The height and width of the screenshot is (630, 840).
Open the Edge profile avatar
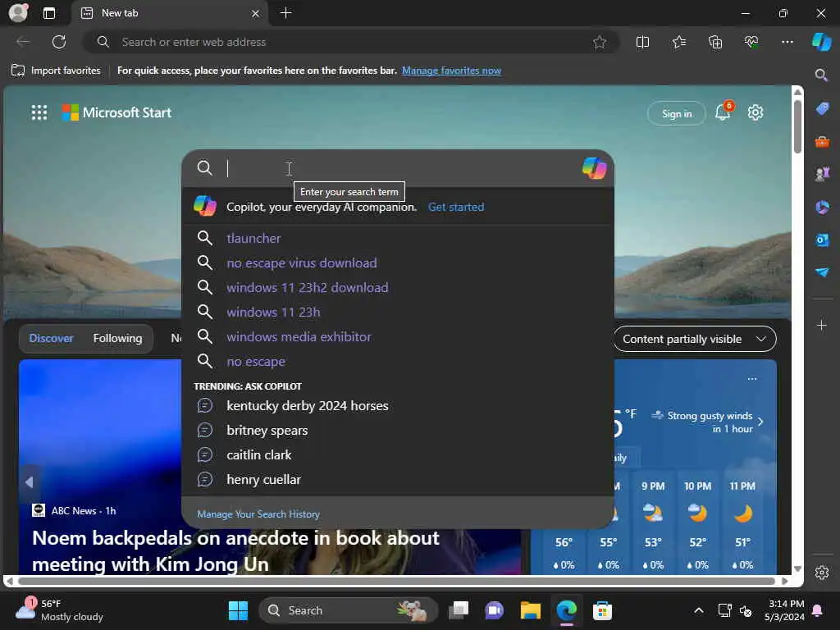pos(18,12)
